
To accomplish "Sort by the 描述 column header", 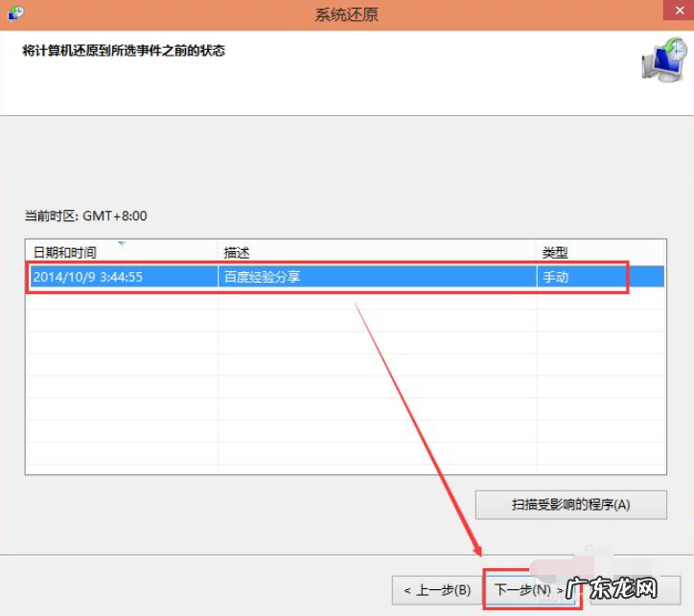I will 237,252.
